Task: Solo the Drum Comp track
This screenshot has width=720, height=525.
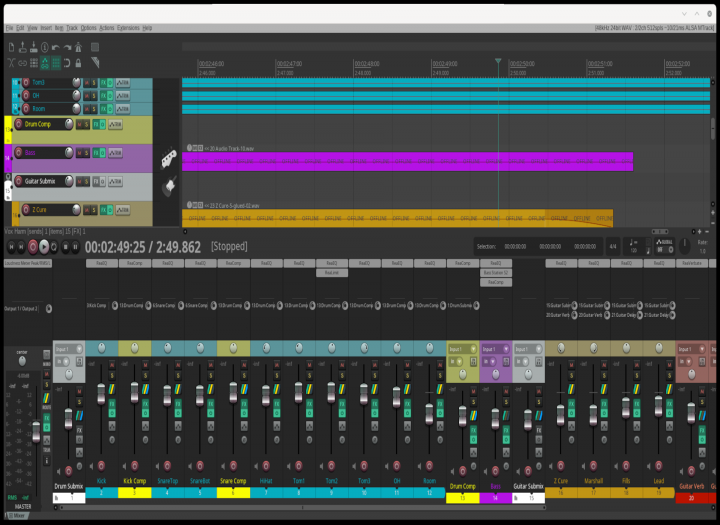Action: click(x=86, y=125)
